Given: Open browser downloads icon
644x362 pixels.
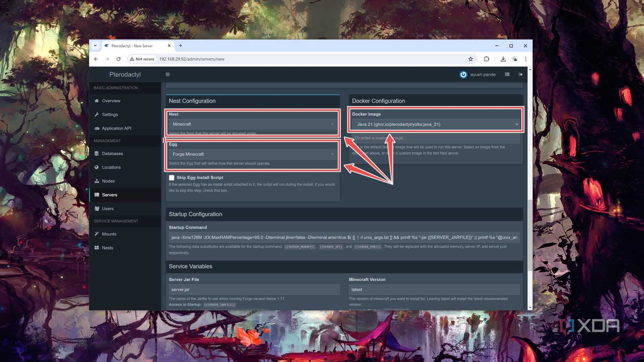Looking at the screenshot, I should click(503, 59).
